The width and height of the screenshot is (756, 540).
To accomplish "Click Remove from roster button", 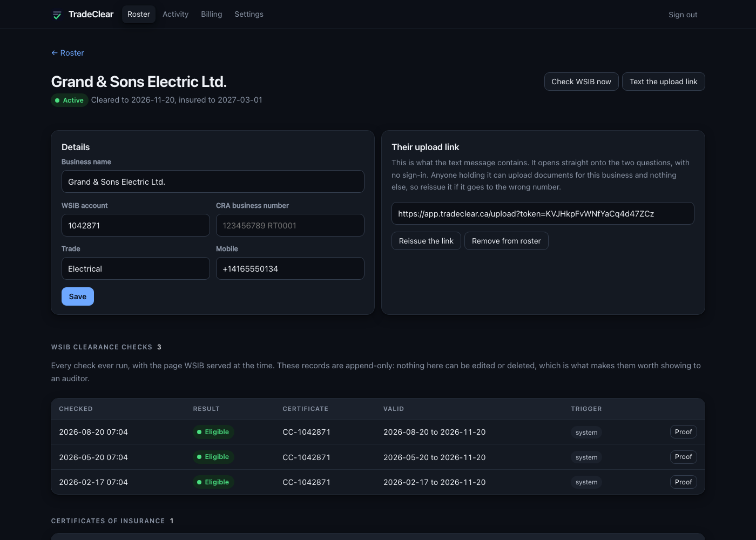I will pyautogui.click(x=506, y=241).
